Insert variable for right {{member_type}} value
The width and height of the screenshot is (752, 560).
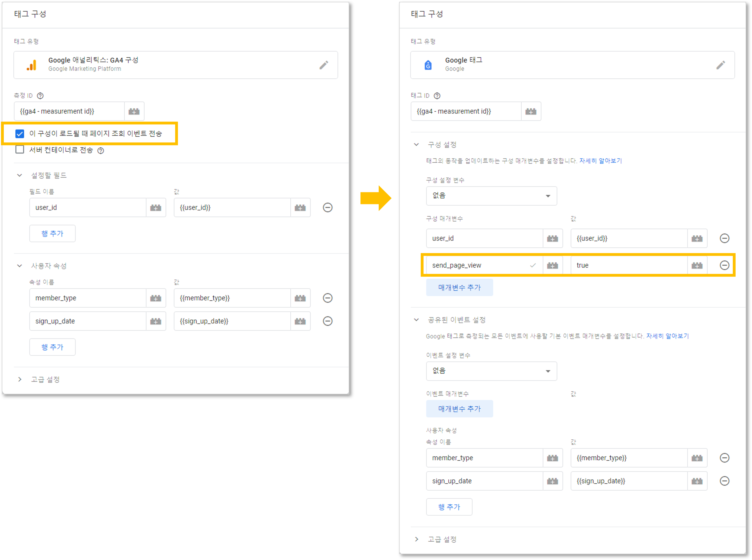pos(697,458)
